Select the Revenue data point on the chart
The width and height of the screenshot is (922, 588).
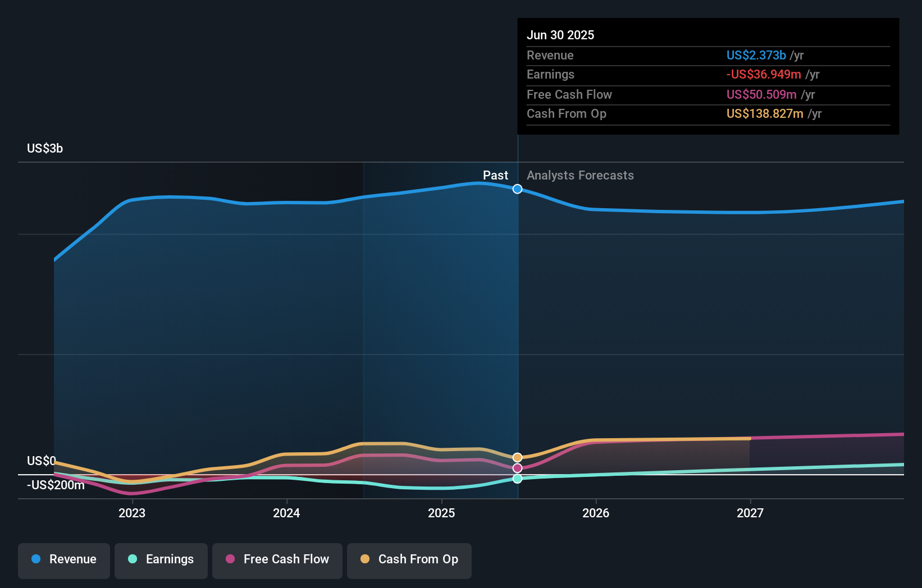click(518, 189)
